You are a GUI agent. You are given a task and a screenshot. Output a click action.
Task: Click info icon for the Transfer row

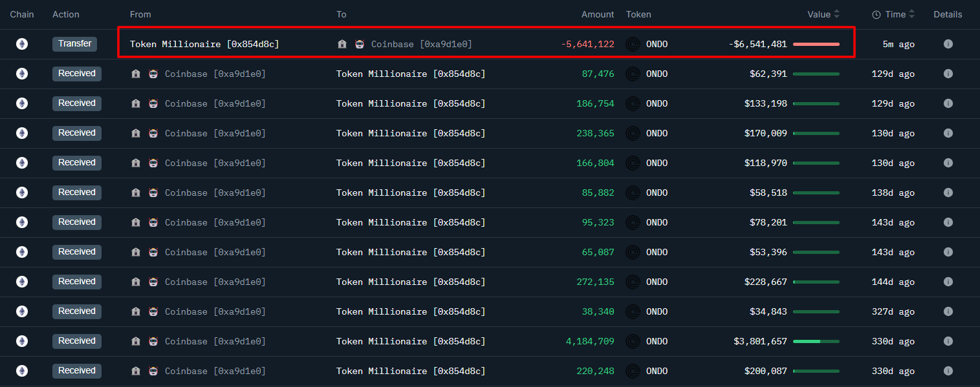[x=948, y=44]
